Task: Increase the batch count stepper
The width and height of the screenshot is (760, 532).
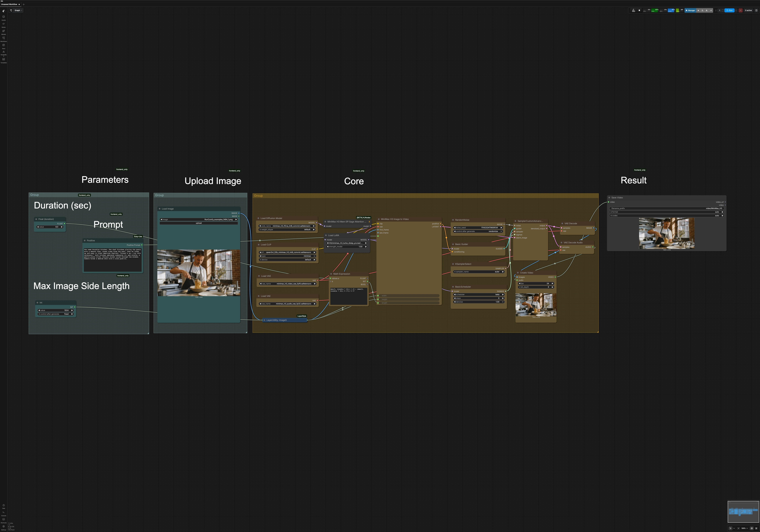Action: 723,10
